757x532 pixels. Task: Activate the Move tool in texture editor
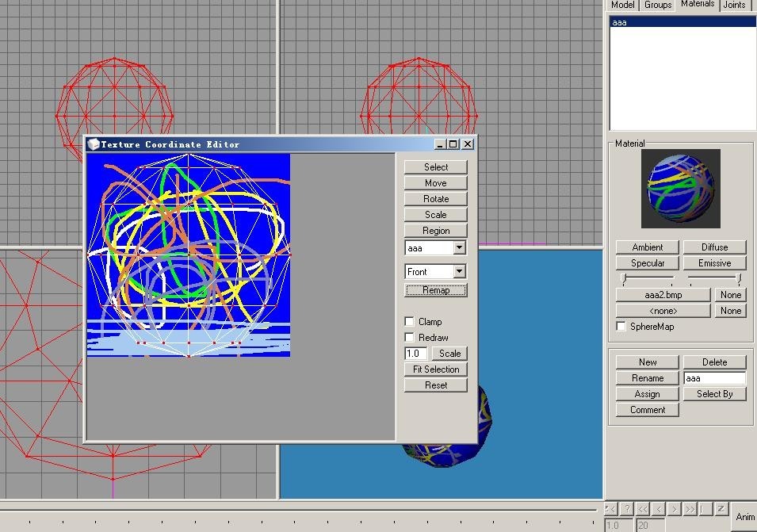435,183
